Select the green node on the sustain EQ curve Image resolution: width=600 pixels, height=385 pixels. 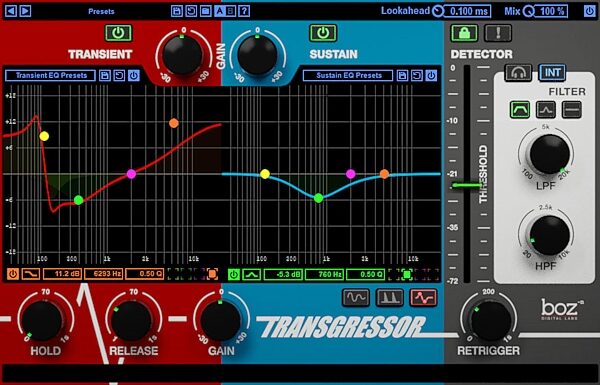click(x=318, y=198)
